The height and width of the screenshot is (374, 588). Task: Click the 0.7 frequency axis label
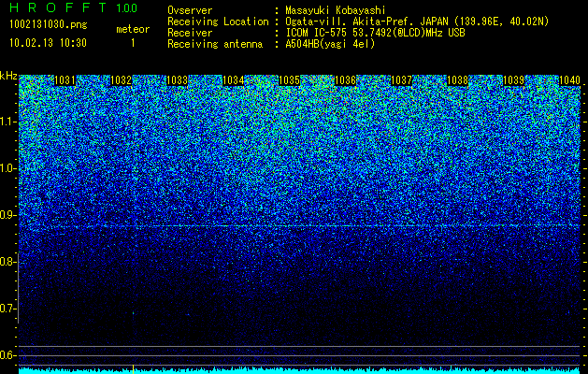[x=8, y=309]
